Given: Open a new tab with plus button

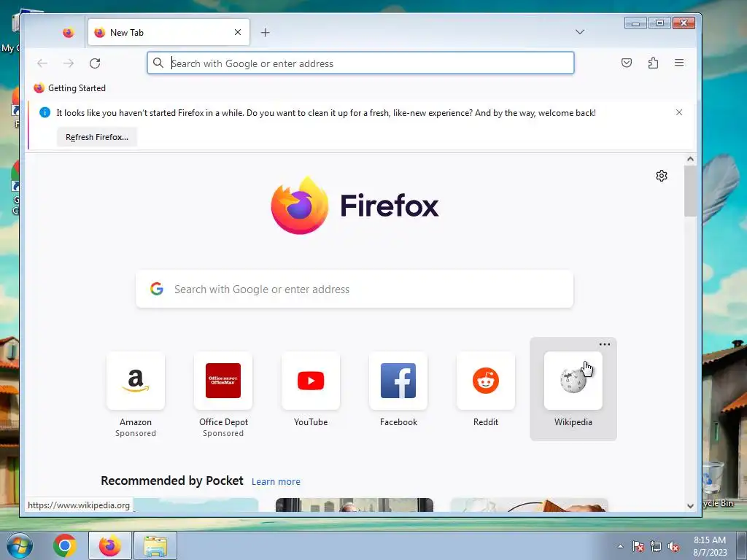Looking at the screenshot, I should pos(266,32).
